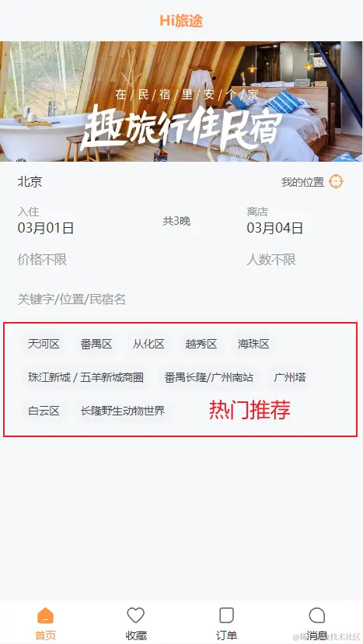The height and width of the screenshot is (644, 363).
Task: Tap the orange location crosshair icon
Action: 336,181
